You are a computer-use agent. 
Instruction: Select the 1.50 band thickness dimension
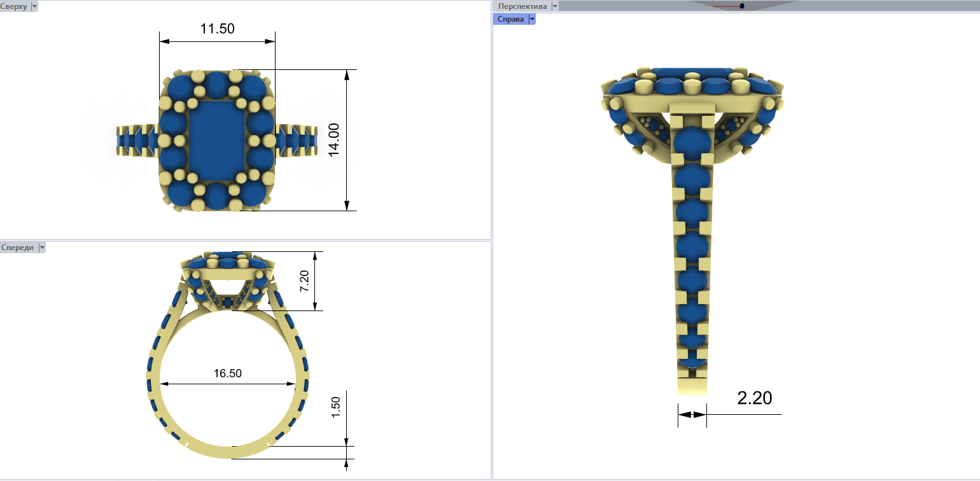pos(337,407)
